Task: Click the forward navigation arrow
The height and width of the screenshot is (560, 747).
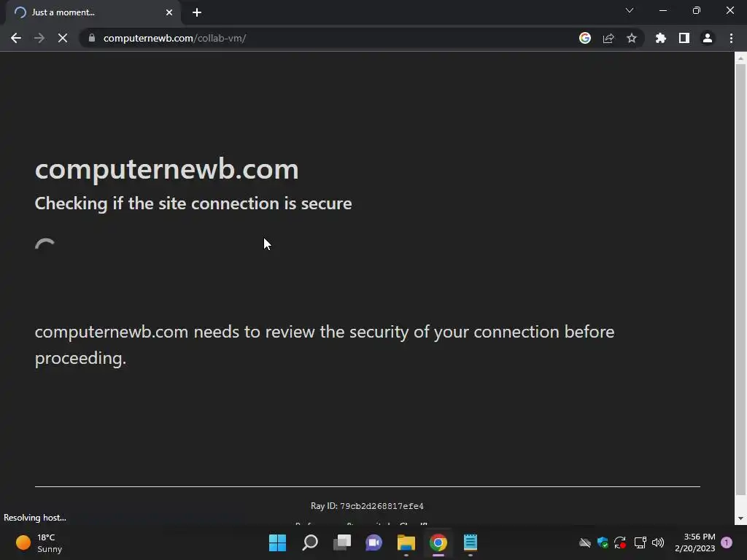Action: (39, 38)
